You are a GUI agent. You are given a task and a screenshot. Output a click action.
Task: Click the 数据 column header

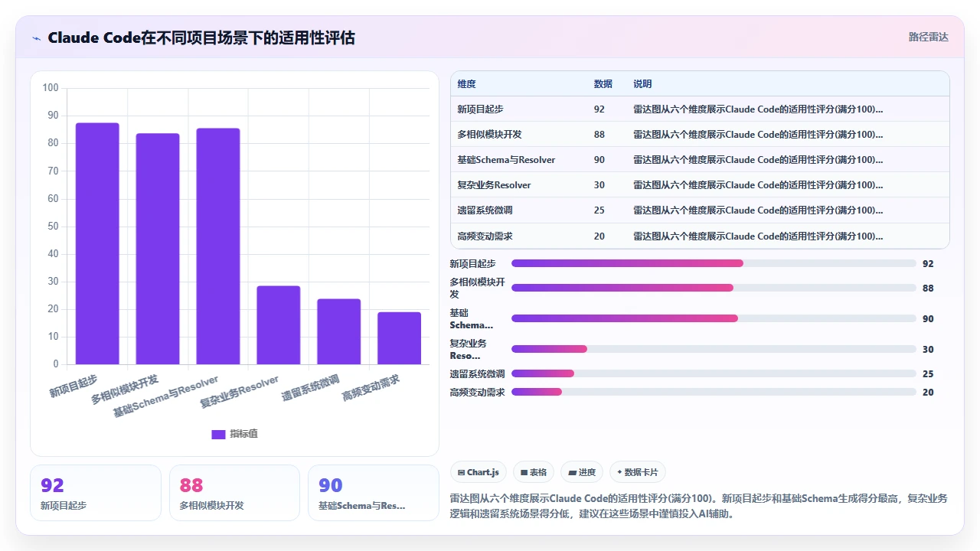click(x=603, y=84)
